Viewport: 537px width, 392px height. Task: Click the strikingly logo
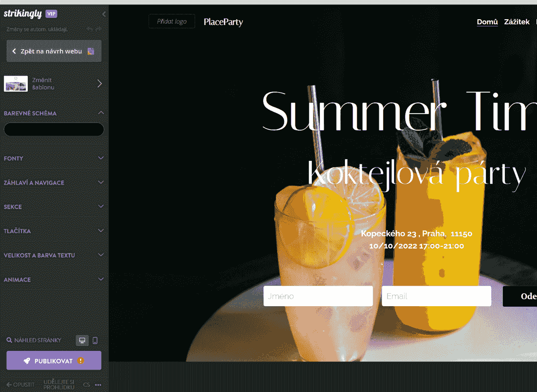tap(23, 14)
